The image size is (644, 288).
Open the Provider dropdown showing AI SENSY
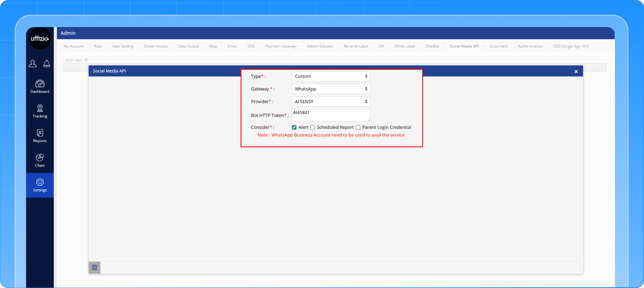pos(330,101)
